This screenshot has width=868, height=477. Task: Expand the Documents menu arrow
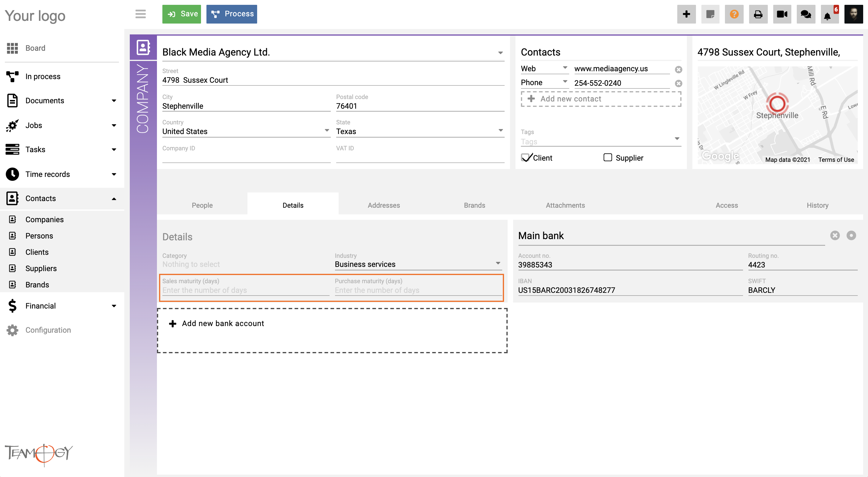(114, 101)
